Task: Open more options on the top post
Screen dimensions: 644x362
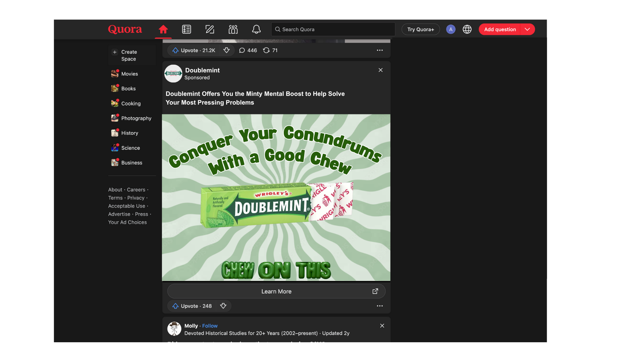Action: (x=380, y=50)
